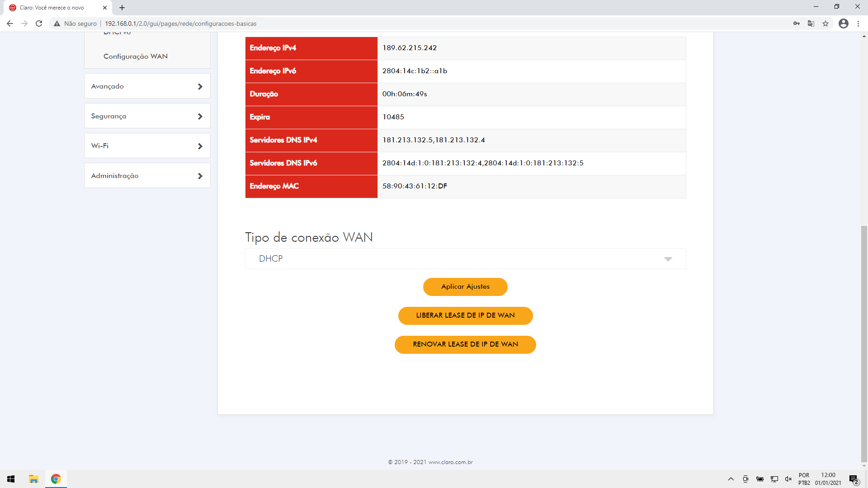Reload the router page
The width and height of the screenshot is (868, 488).
click(x=39, y=23)
